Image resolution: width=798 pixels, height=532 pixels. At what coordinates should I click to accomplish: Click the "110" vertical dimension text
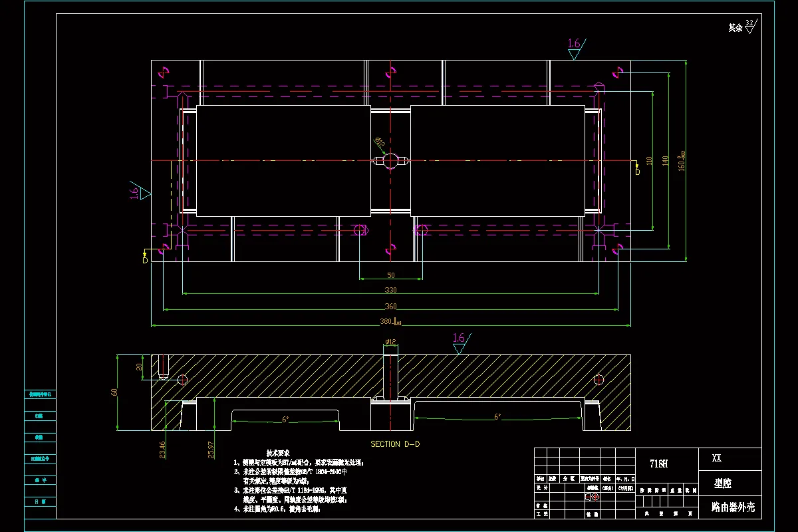[x=649, y=160]
